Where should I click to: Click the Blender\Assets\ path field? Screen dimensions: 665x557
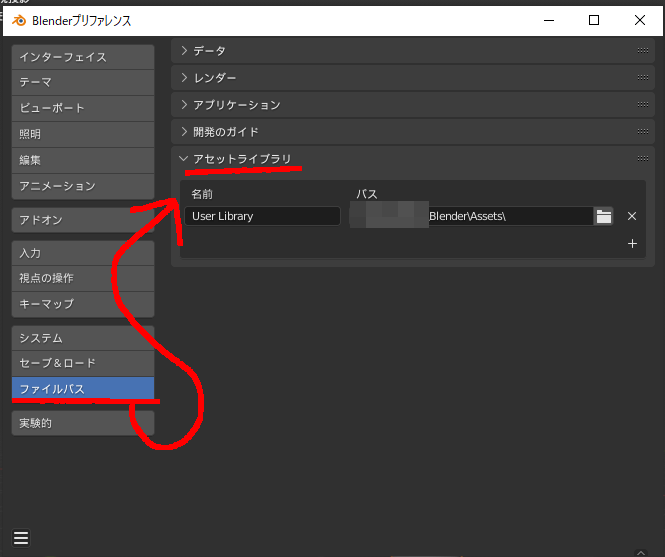[x=472, y=216]
